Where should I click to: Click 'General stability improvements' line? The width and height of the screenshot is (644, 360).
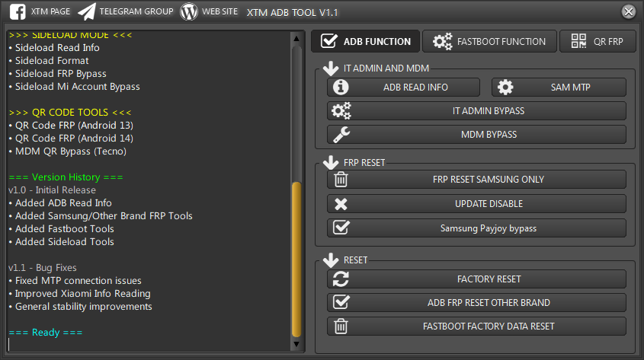(x=81, y=307)
